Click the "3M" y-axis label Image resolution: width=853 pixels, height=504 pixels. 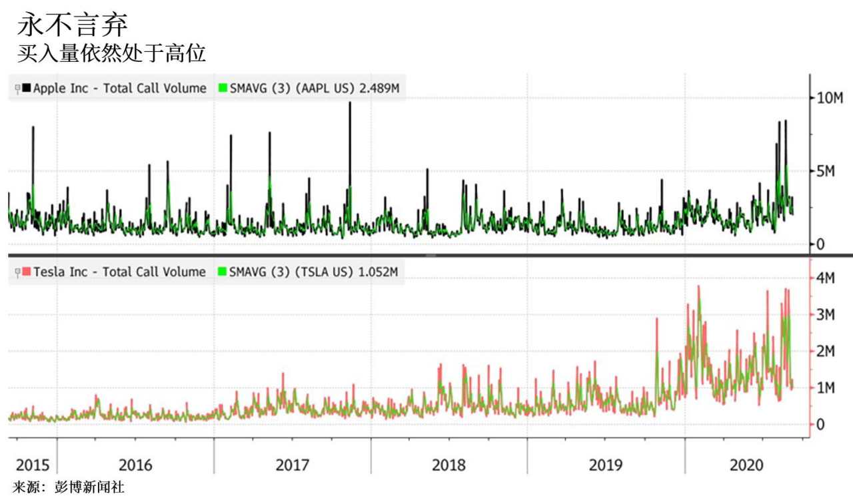826,314
